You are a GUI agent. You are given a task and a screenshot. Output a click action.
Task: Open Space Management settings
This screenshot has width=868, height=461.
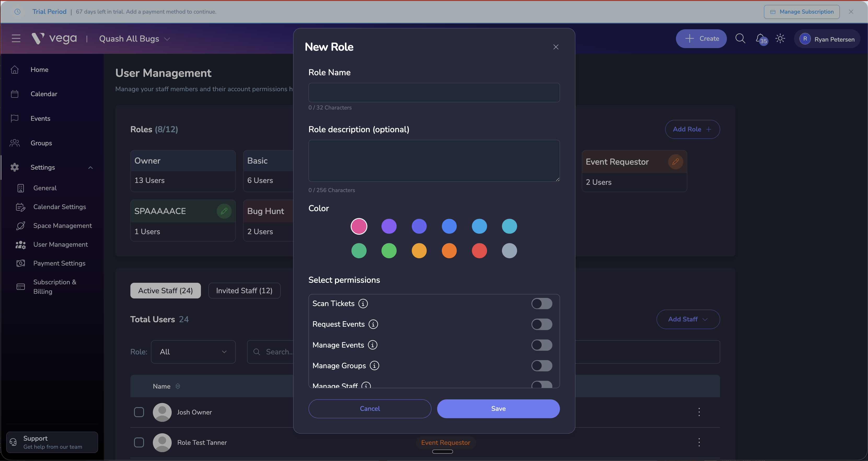62,226
